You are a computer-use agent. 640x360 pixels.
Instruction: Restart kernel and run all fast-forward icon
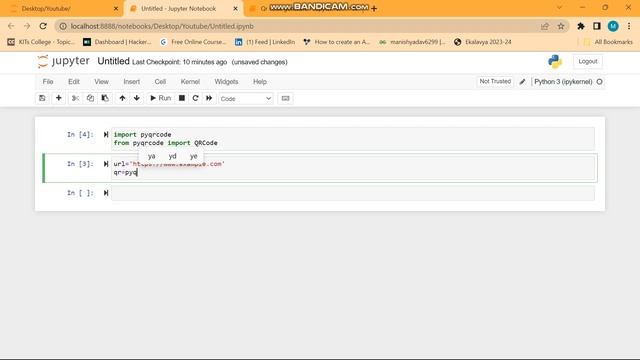[x=209, y=98]
